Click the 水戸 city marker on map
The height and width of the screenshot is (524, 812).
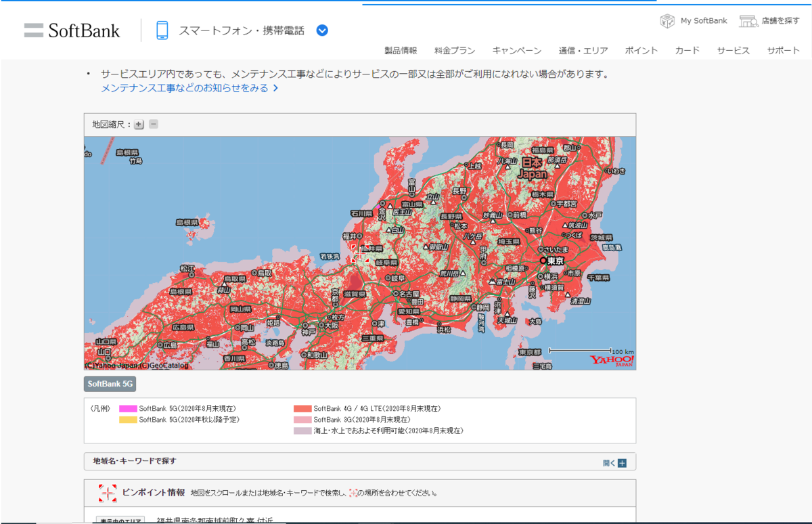point(584,215)
